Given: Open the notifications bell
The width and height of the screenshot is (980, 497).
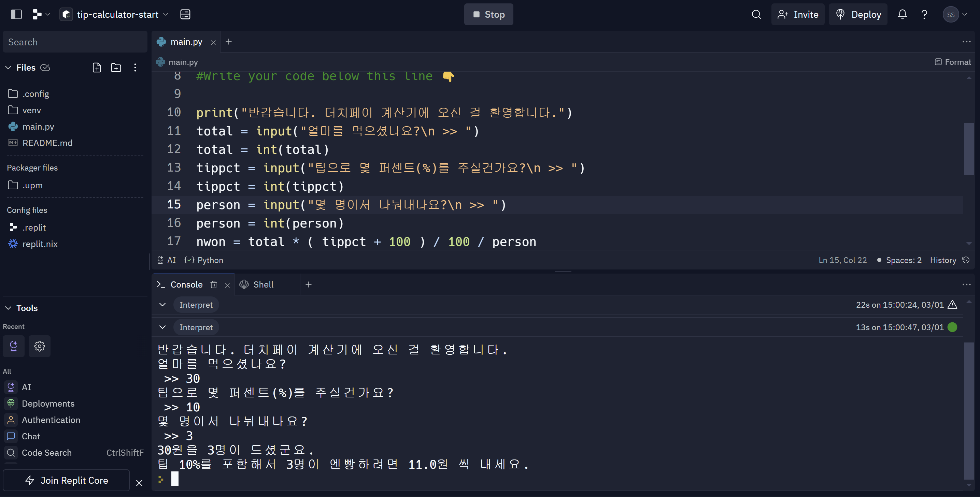Looking at the screenshot, I should [x=902, y=14].
